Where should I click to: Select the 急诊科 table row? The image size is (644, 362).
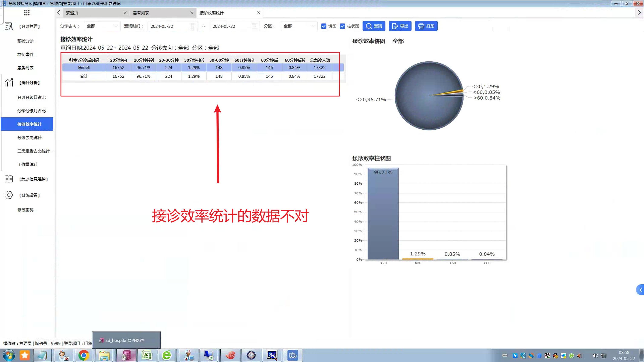tap(84, 68)
